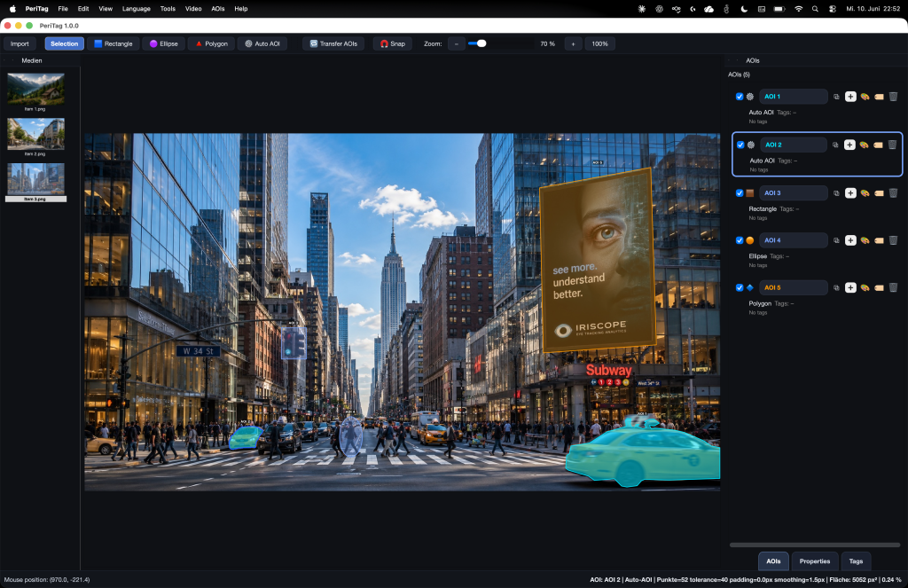
Task: Click the plus button for AOI 5
Action: [x=850, y=288]
